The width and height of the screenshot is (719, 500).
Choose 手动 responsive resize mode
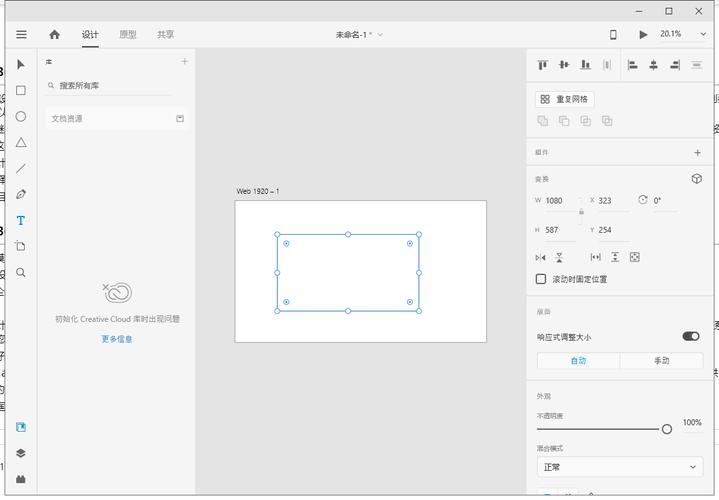tap(661, 361)
